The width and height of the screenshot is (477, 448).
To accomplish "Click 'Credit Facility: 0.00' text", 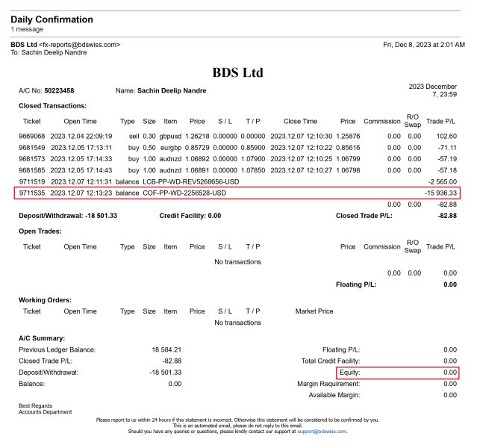I will click(x=190, y=216).
